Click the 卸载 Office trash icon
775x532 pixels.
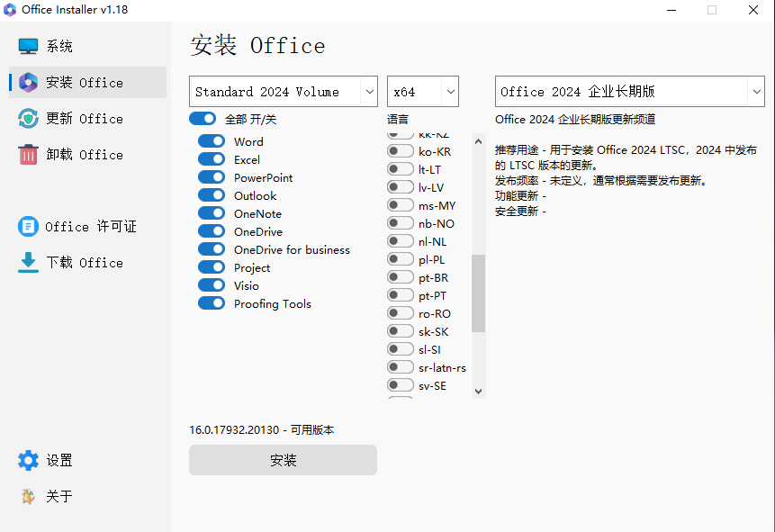tap(28, 154)
